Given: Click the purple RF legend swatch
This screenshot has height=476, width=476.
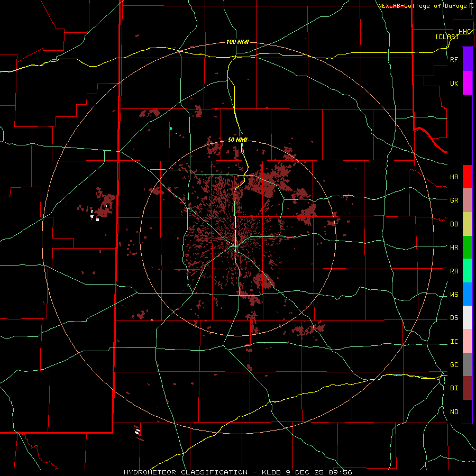Looking at the screenshot, I should point(467,59).
